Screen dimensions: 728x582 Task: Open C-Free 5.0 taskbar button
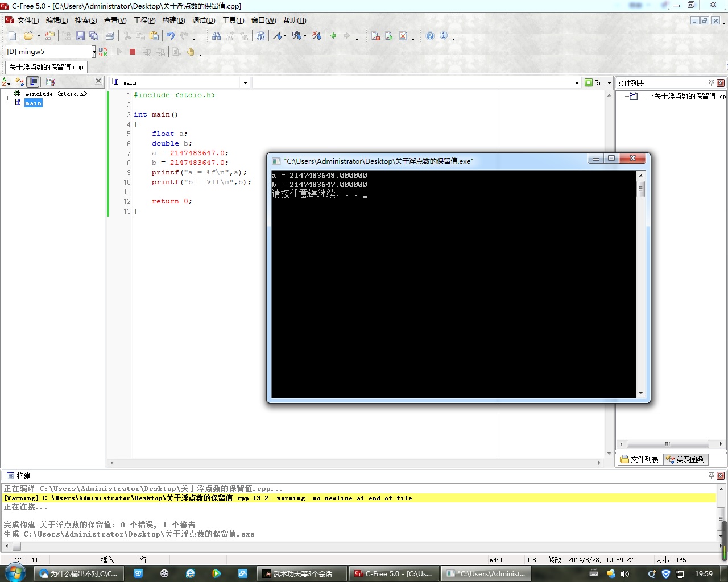pyautogui.click(x=393, y=573)
